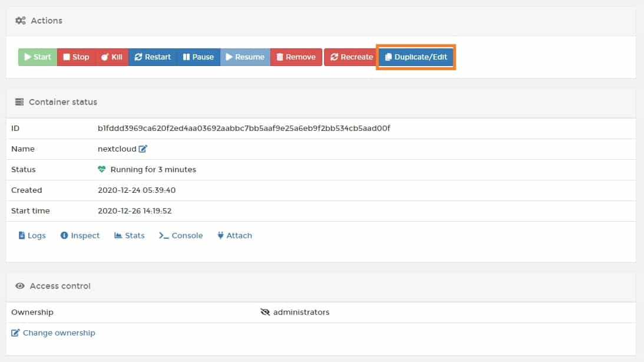This screenshot has height=362, width=644.
Task: Open the container Console
Action: pyautogui.click(x=181, y=235)
